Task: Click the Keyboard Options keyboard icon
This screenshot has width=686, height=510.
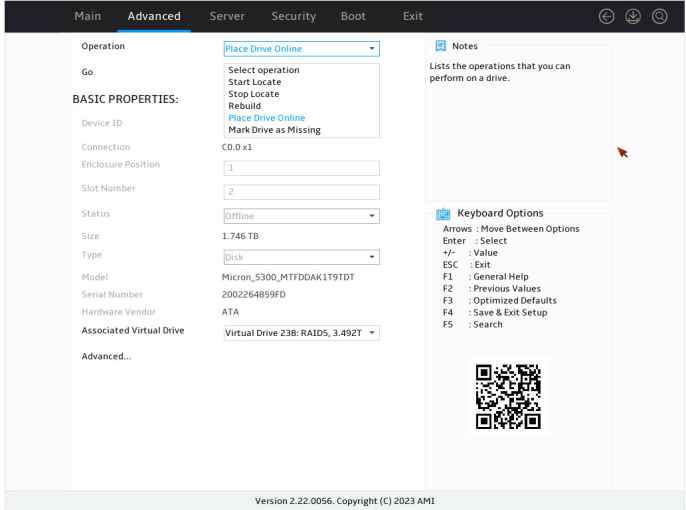Action: tap(443, 213)
